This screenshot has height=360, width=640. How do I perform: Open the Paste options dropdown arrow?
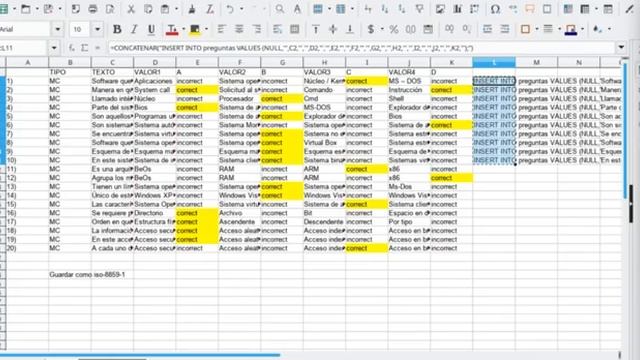[x=176, y=9]
